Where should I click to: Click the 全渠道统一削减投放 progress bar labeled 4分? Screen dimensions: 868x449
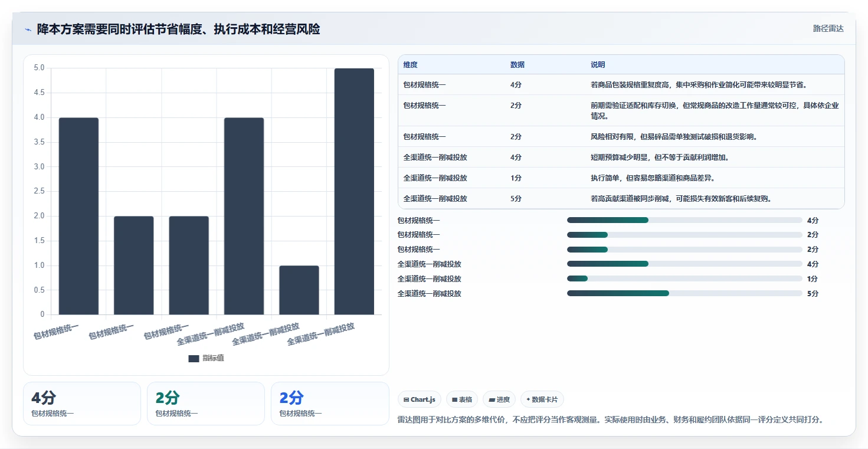coord(684,264)
